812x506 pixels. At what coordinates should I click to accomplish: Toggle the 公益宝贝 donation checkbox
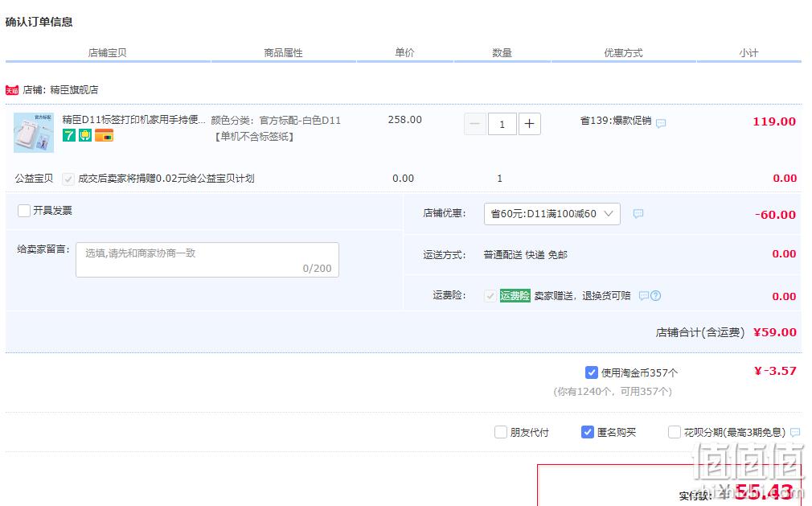tap(68, 179)
